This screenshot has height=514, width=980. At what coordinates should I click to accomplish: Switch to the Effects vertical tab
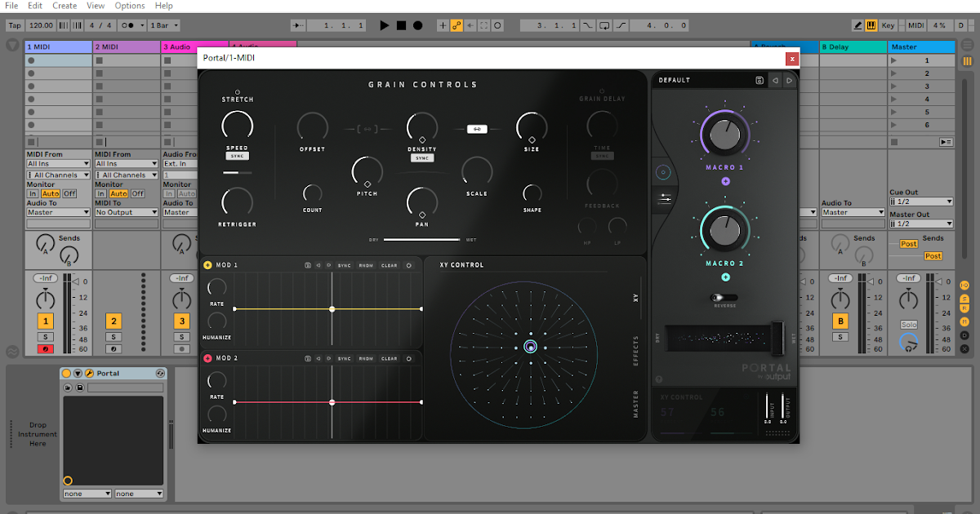point(637,350)
